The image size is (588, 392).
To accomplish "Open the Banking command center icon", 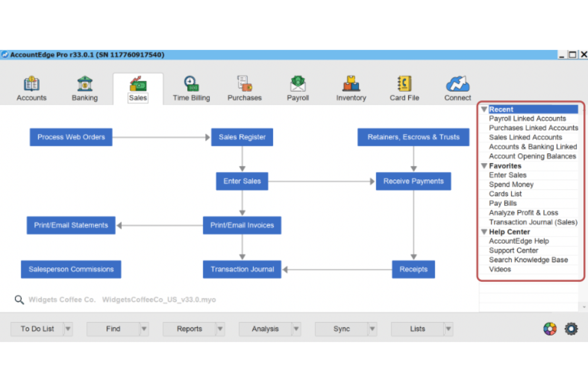I will [85, 84].
